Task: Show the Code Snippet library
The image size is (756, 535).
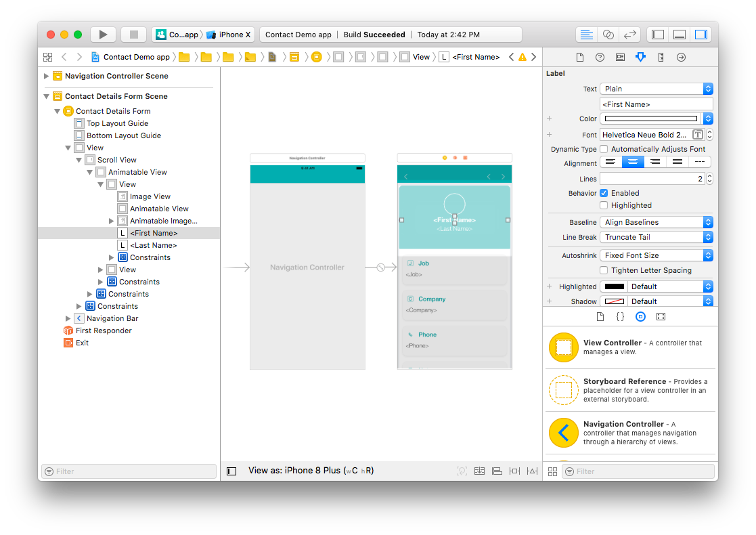Action: [x=621, y=317]
